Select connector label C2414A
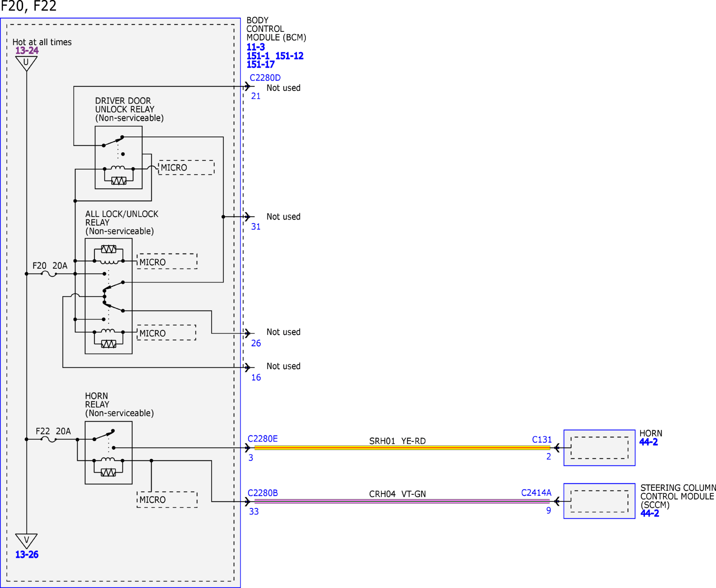This screenshot has width=716, height=588. 536,493
